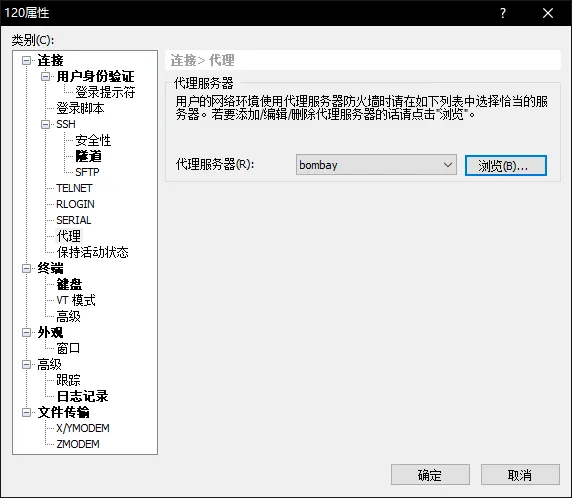Open the 键盘 settings category
Image resolution: width=572 pixels, height=498 pixels.
(69, 284)
